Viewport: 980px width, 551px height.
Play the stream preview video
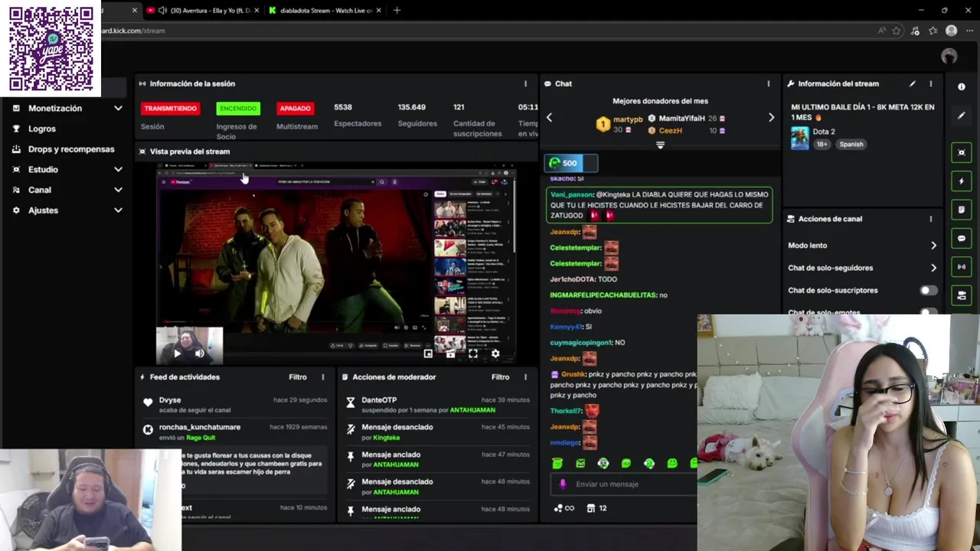[x=177, y=354]
